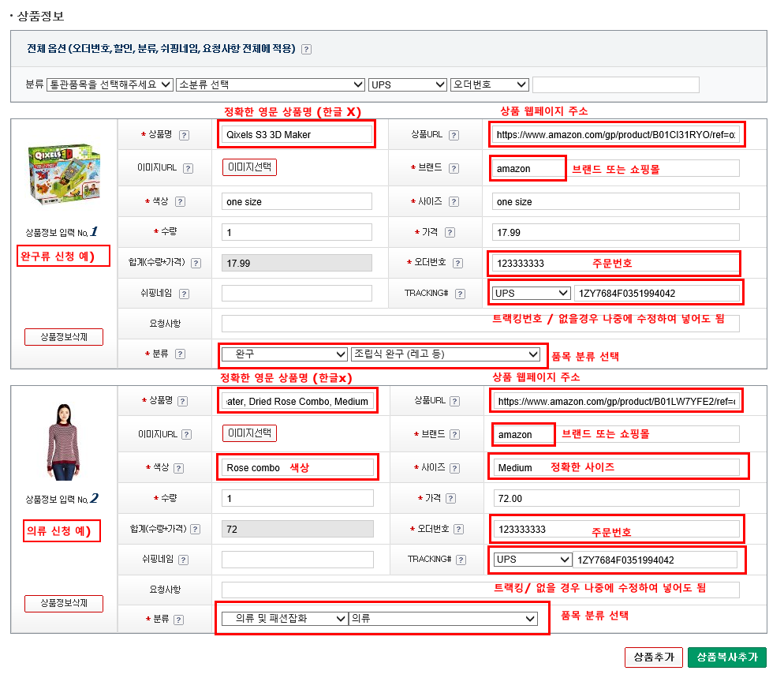
Task: Open 의류 subcategory dropdown in product 2
Action: pyautogui.click(x=443, y=619)
